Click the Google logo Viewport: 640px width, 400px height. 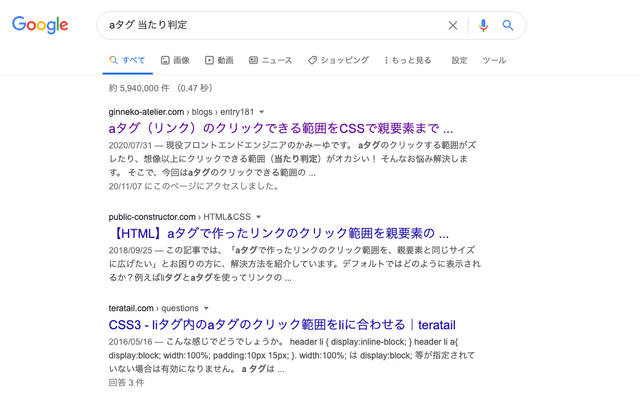tap(40, 25)
